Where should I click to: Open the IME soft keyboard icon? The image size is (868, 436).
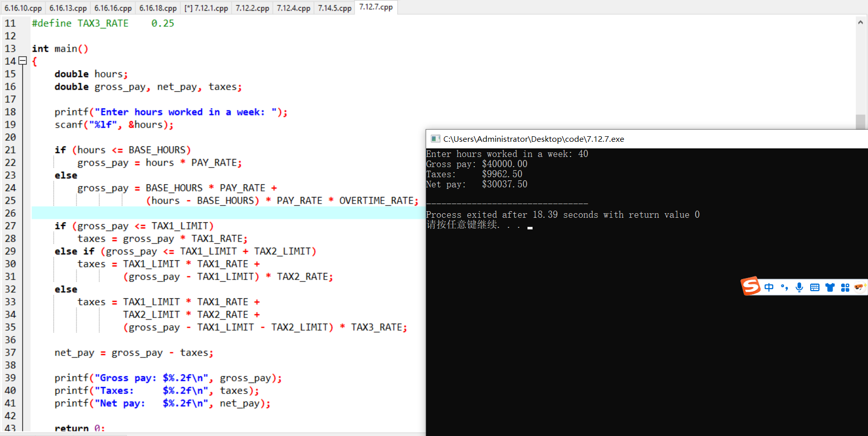(814, 288)
